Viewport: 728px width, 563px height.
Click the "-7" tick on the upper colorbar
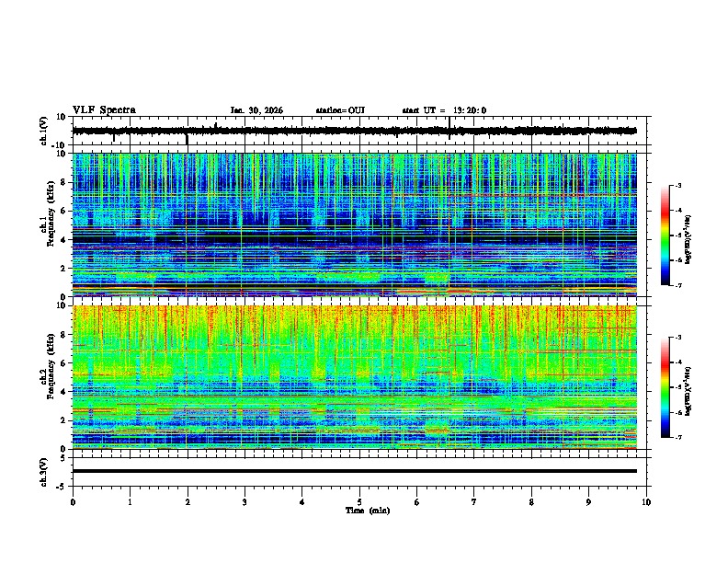[678, 286]
